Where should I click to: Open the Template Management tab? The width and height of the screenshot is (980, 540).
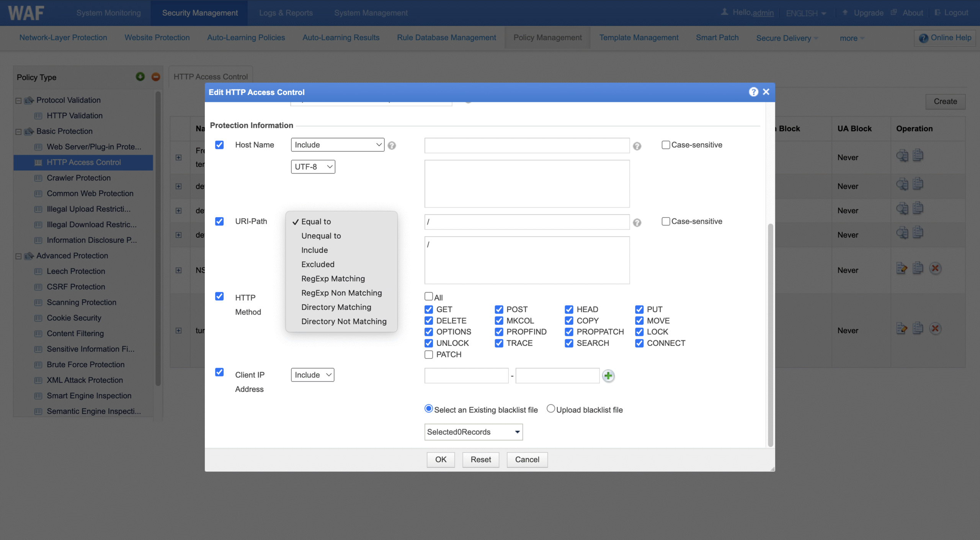tap(639, 38)
